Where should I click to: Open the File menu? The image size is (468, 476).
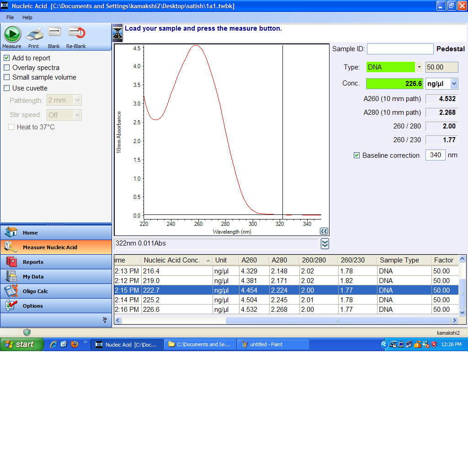[10, 17]
